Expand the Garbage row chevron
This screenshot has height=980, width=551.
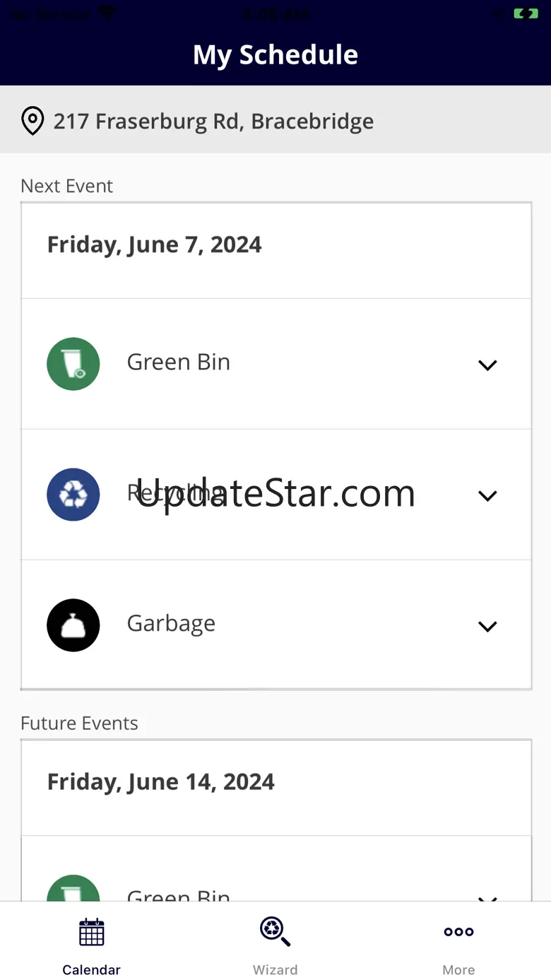(487, 626)
